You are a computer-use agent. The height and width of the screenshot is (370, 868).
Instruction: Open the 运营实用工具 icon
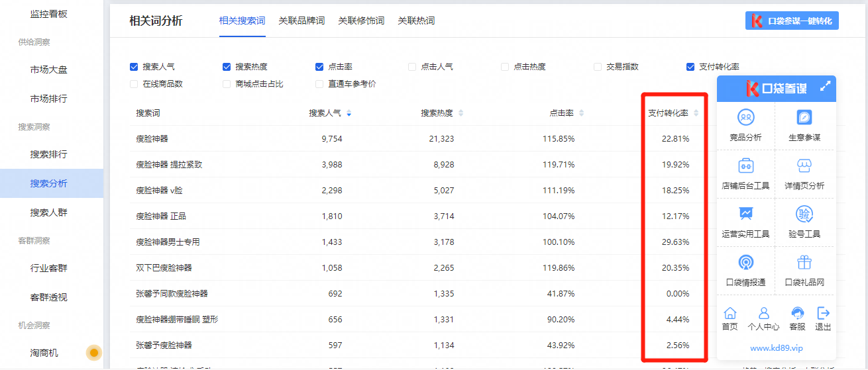(746, 214)
